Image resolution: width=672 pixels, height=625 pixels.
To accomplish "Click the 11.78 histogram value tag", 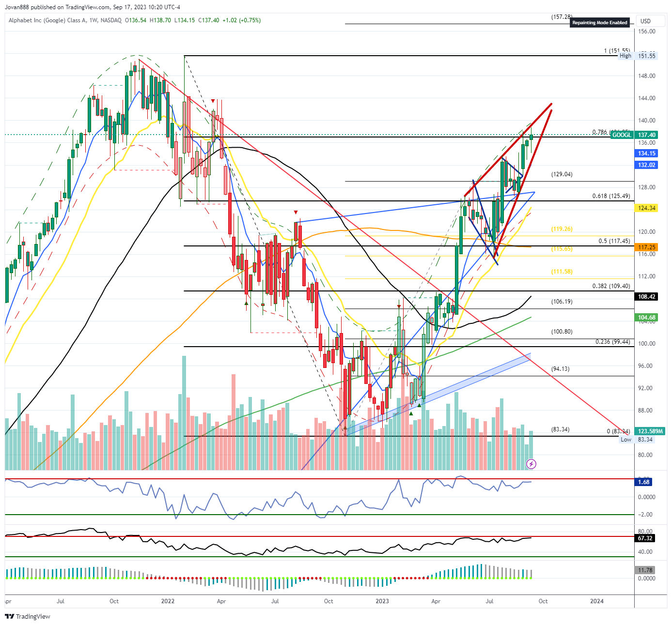I will tap(645, 570).
